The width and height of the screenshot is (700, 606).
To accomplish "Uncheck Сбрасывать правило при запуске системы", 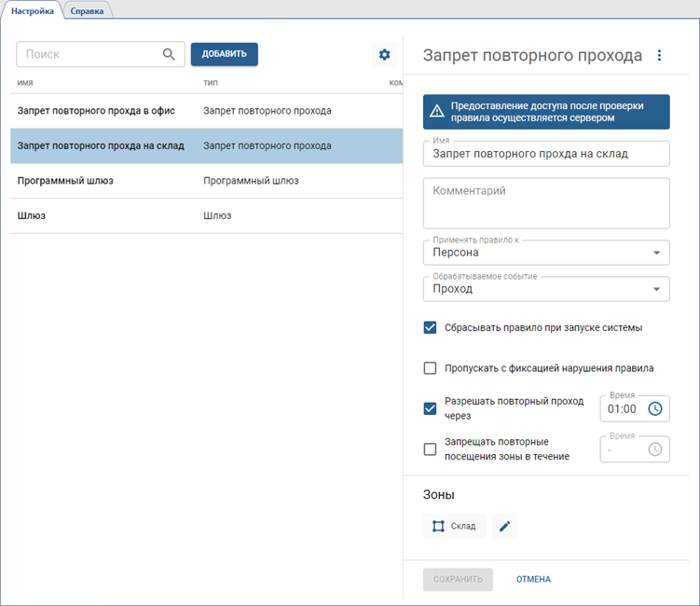I will pos(430,327).
